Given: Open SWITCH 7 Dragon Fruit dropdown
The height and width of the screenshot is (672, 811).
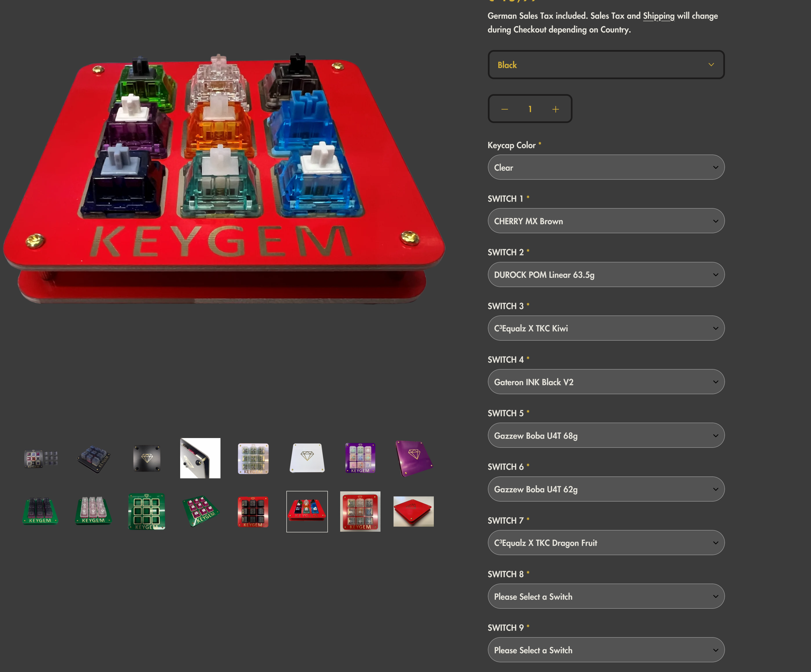Looking at the screenshot, I should coord(606,543).
